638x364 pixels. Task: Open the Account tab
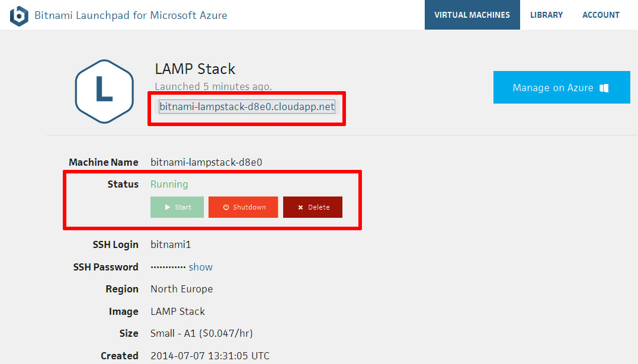(x=601, y=15)
